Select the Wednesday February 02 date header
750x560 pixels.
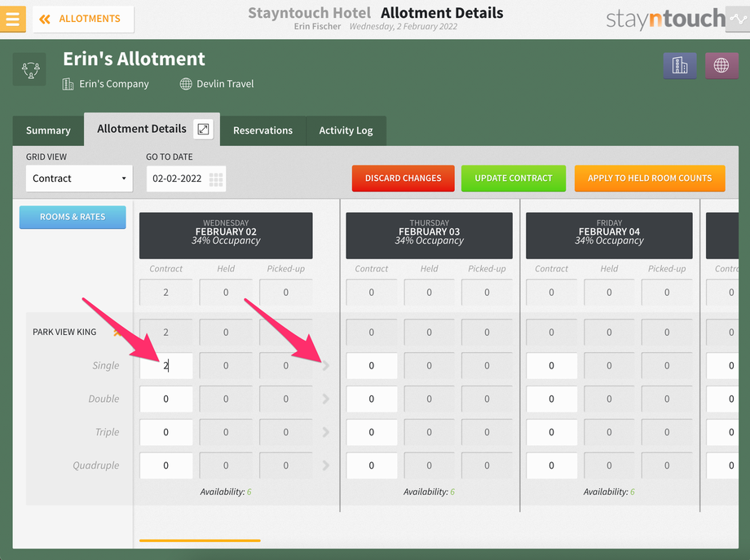[226, 236]
